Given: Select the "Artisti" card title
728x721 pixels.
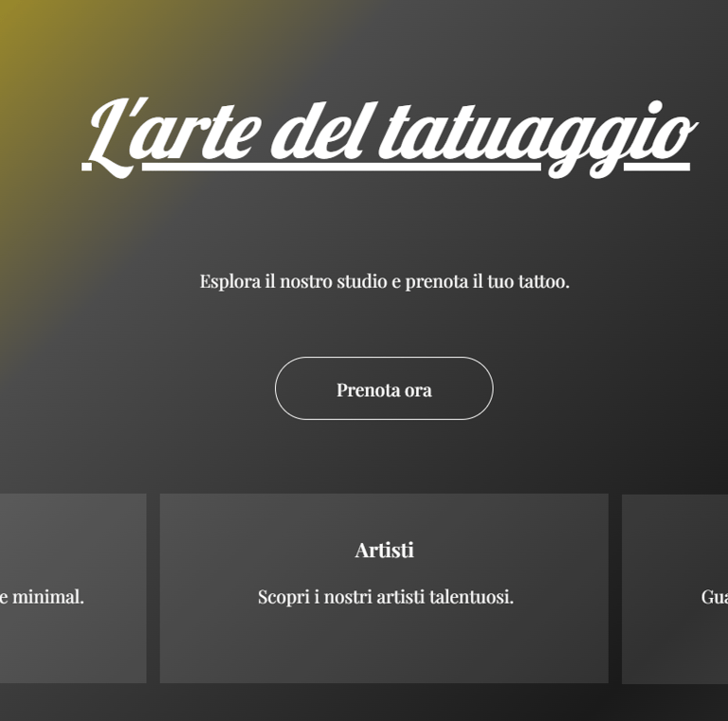Looking at the screenshot, I should coord(384,550).
